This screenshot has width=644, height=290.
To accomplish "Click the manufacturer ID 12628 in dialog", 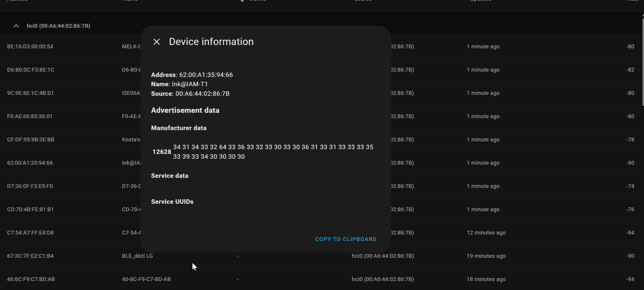I will pos(162,152).
